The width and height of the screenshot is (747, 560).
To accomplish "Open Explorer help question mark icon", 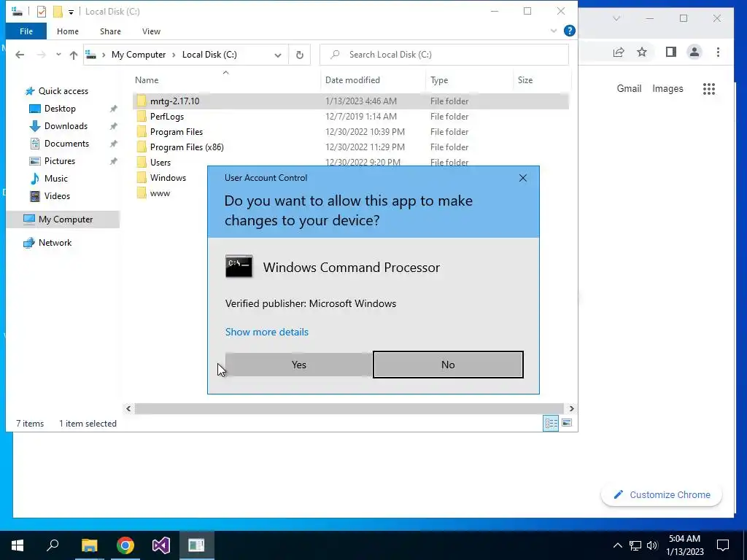I will pyautogui.click(x=569, y=31).
